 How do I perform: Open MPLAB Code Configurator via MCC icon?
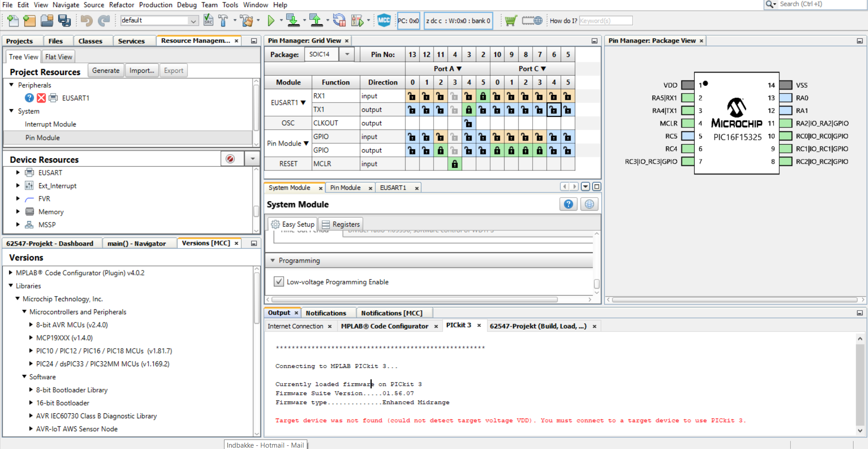click(384, 20)
